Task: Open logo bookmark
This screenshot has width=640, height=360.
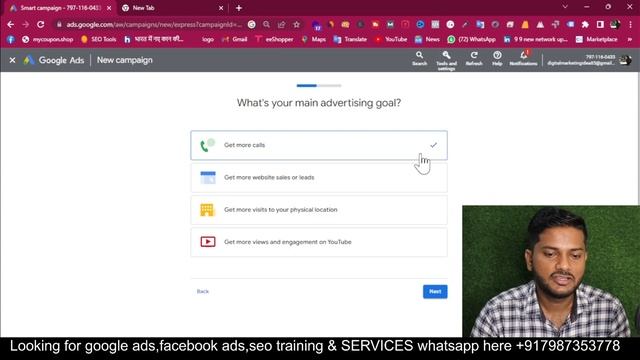Action: (208, 40)
